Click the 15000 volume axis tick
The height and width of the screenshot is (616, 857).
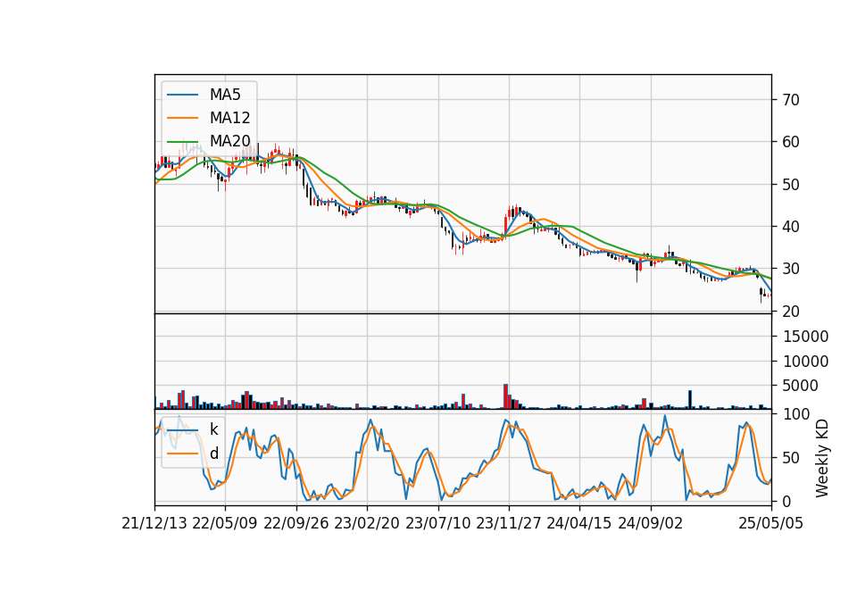tap(805, 337)
